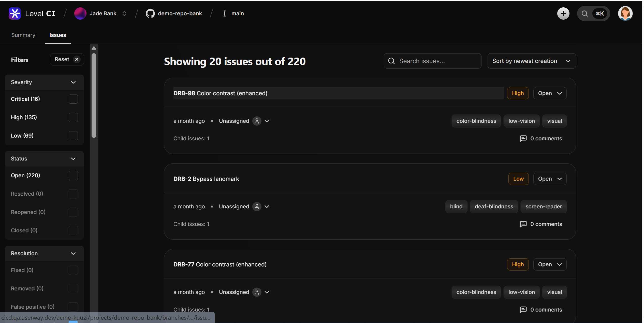Viewport: 644px width, 323px height.
Task: Open the Sort by newest creation dropdown
Action: click(532, 61)
